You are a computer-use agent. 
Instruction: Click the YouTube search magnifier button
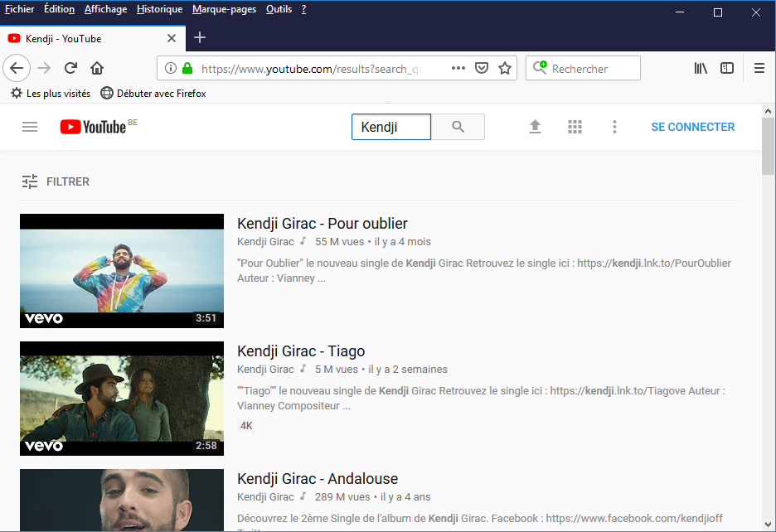[x=458, y=127]
